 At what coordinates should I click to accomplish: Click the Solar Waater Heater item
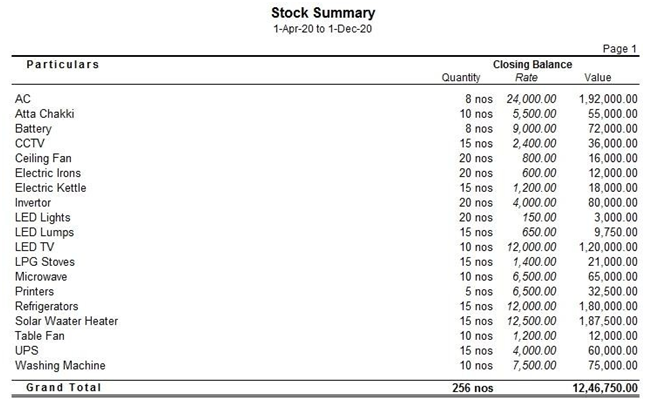tap(66, 321)
